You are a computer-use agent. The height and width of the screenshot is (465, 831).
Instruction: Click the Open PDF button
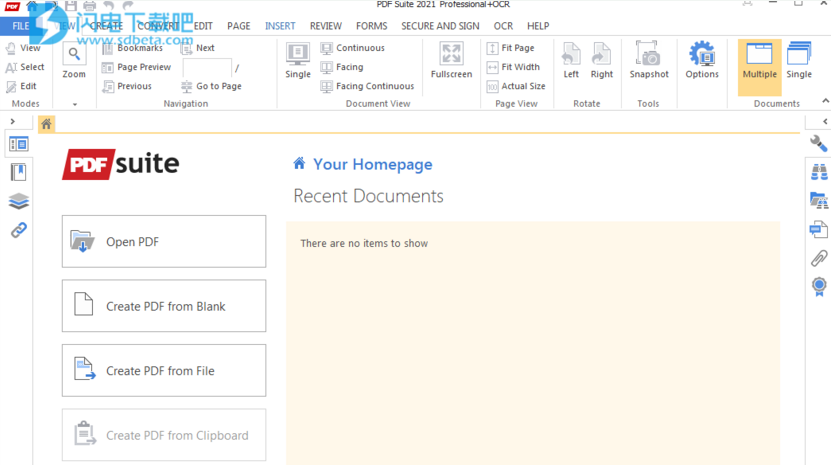[164, 242]
